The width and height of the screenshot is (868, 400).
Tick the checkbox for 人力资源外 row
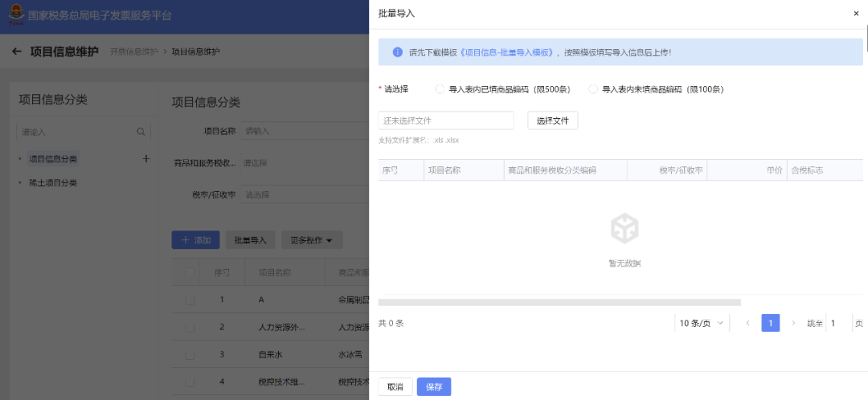click(x=190, y=327)
